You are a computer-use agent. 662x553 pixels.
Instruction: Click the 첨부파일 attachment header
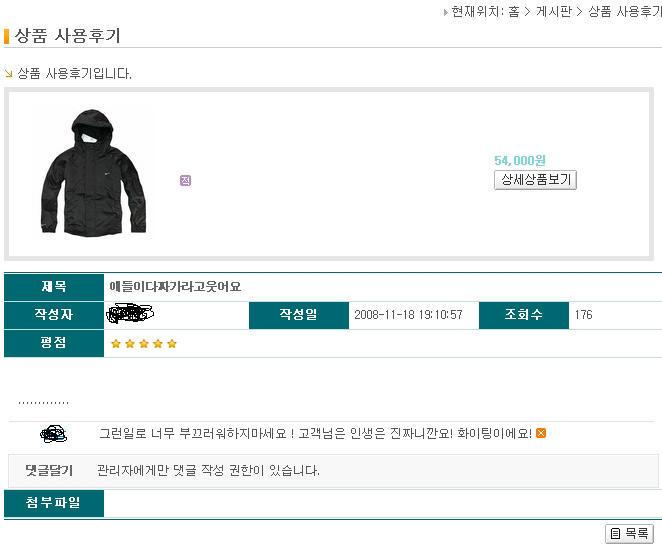[54, 503]
